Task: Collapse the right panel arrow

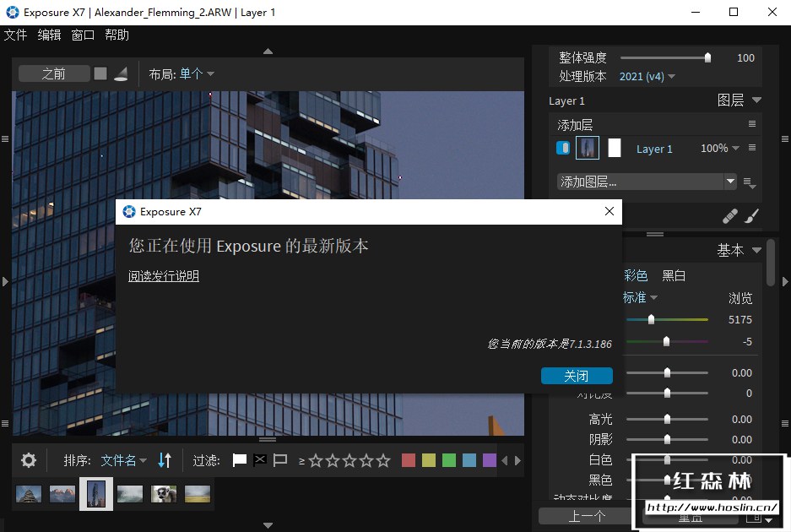Action: (x=785, y=281)
